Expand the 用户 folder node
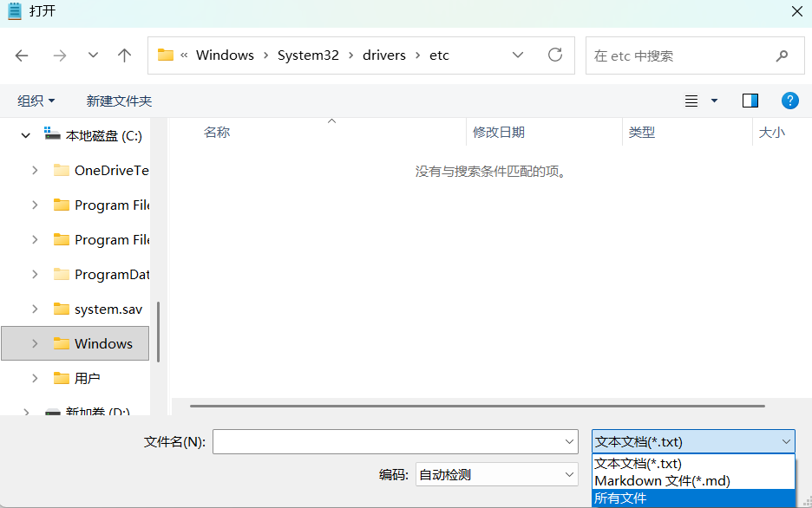The width and height of the screenshot is (812, 508). point(35,378)
